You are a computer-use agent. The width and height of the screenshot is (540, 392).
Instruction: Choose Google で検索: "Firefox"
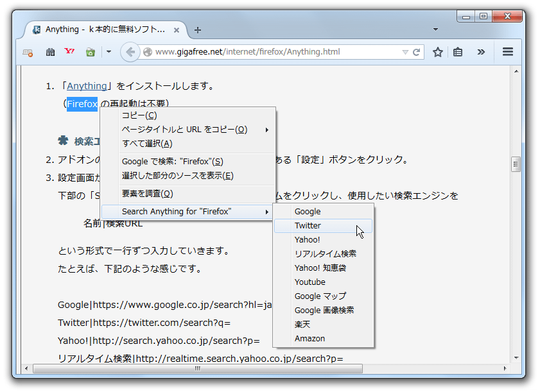pyautogui.click(x=187, y=162)
